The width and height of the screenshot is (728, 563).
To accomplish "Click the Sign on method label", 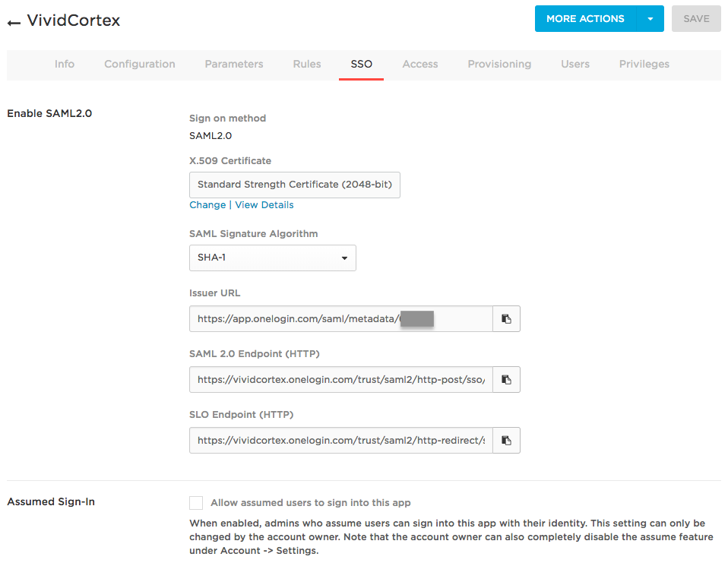I will (227, 119).
